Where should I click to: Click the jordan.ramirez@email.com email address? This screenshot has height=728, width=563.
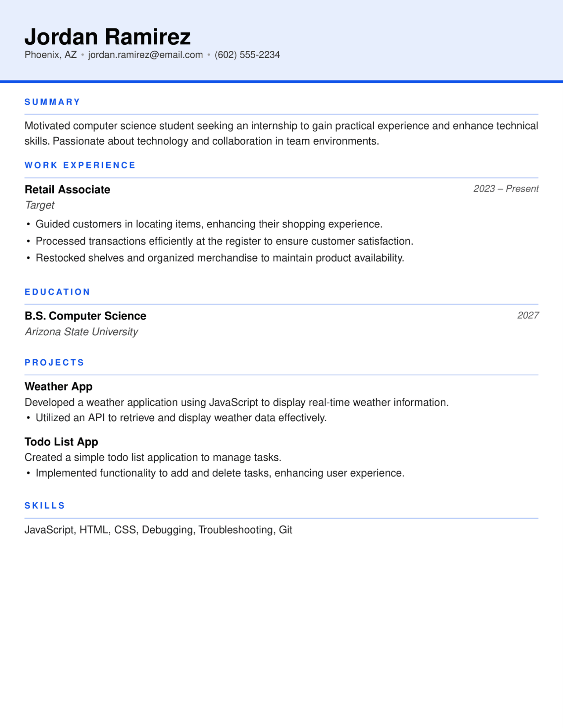[145, 55]
